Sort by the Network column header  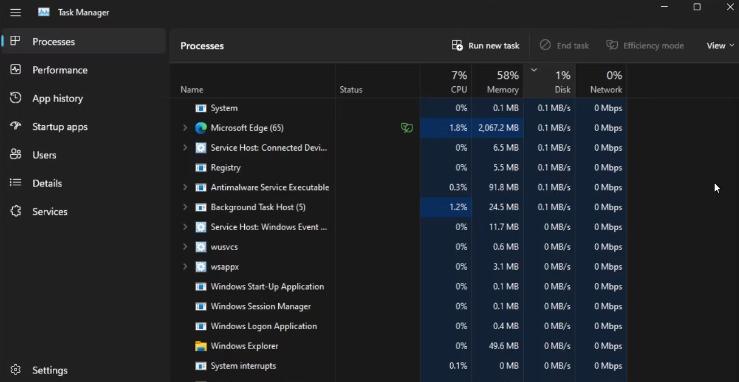601,81
